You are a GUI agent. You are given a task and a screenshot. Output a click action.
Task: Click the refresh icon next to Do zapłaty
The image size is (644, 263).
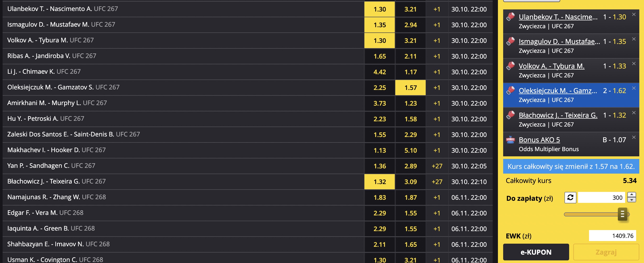click(570, 197)
